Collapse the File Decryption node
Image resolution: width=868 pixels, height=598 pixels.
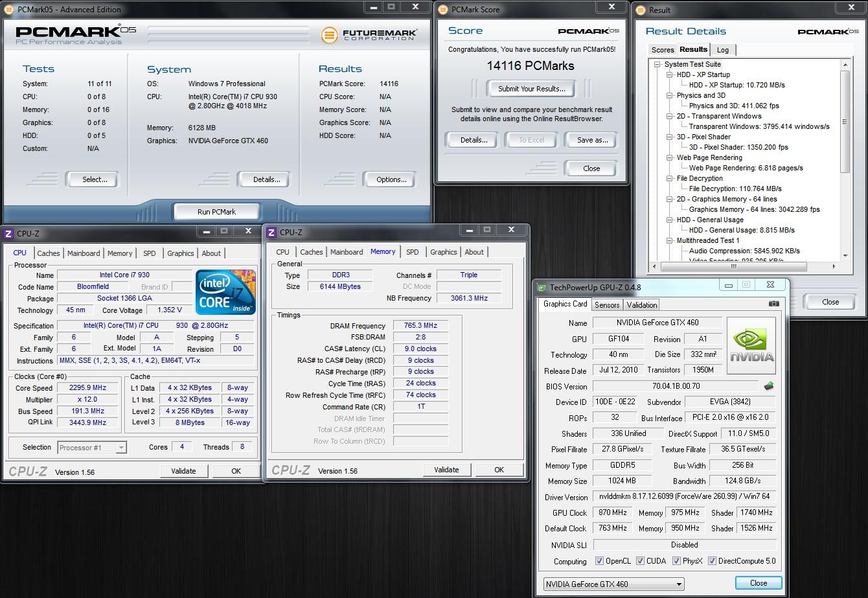[670, 178]
